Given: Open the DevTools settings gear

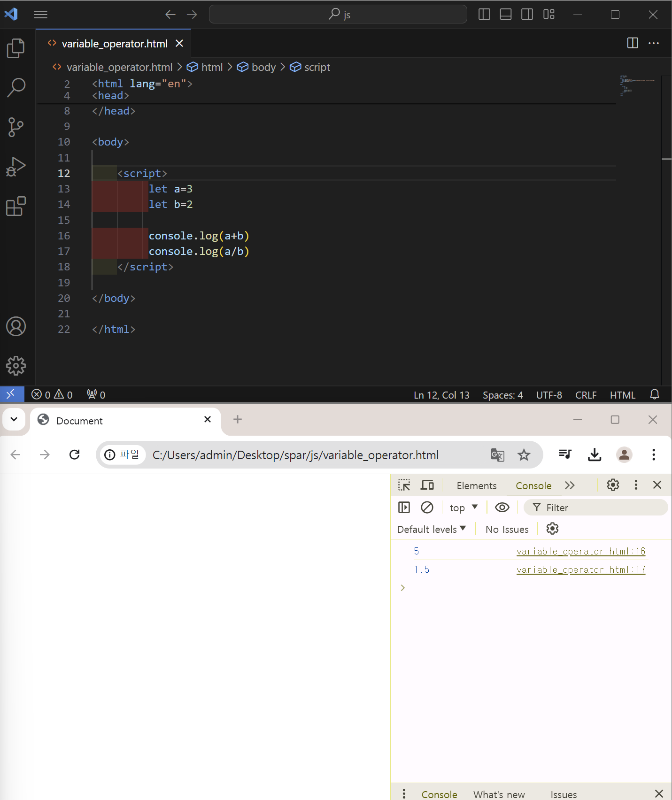Looking at the screenshot, I should (613, 485).
